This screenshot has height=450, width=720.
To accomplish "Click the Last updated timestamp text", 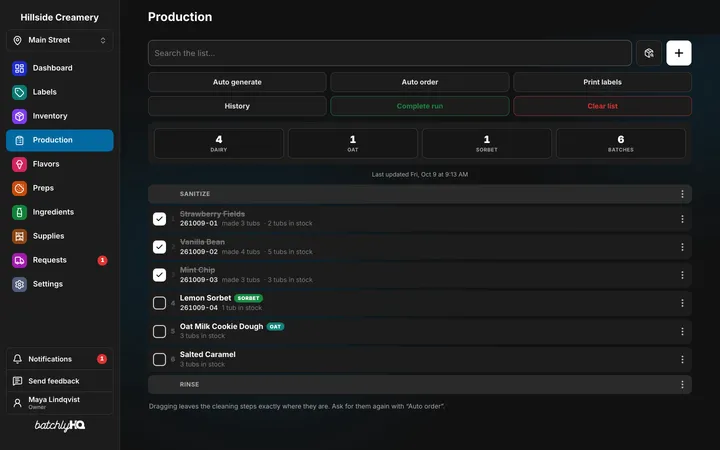I will pos(420,174).
